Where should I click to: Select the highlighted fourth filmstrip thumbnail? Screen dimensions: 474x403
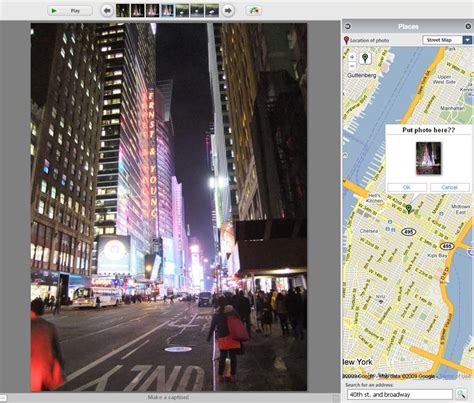point(167,11)
